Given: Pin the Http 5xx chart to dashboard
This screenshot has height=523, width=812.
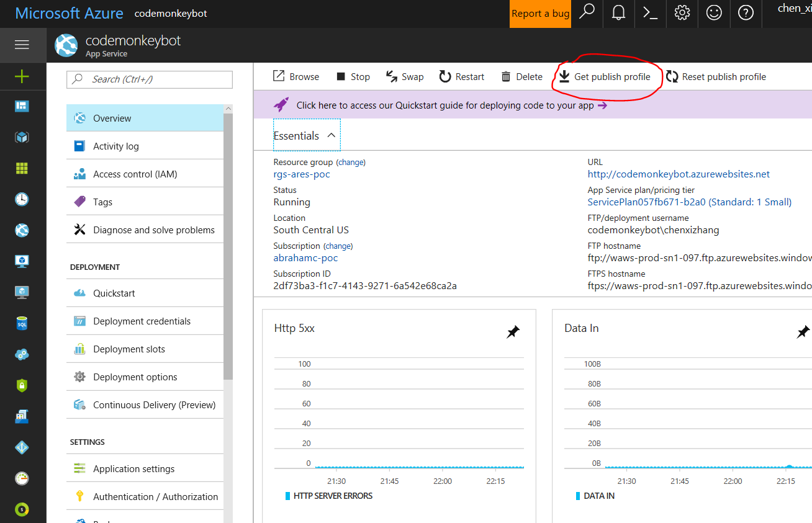Looking at the screenshot, I should point(513,332).
